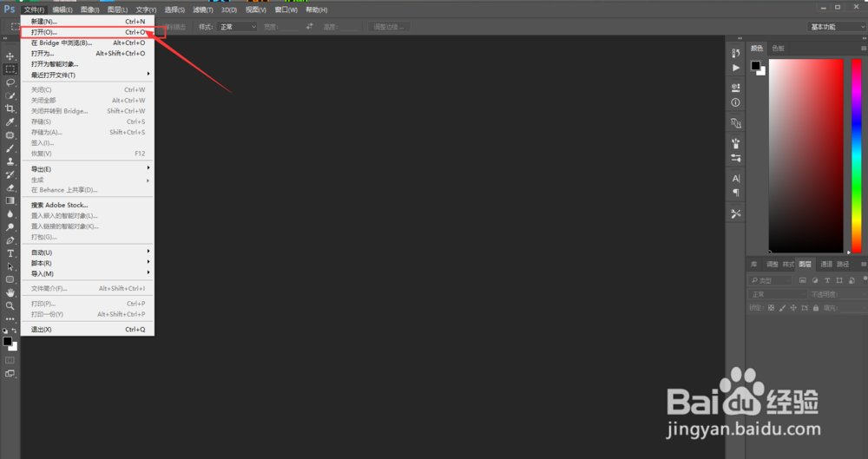The image size is (868, 459).
Task: Select the Quick Selection tool
Action: coord(10,95)
